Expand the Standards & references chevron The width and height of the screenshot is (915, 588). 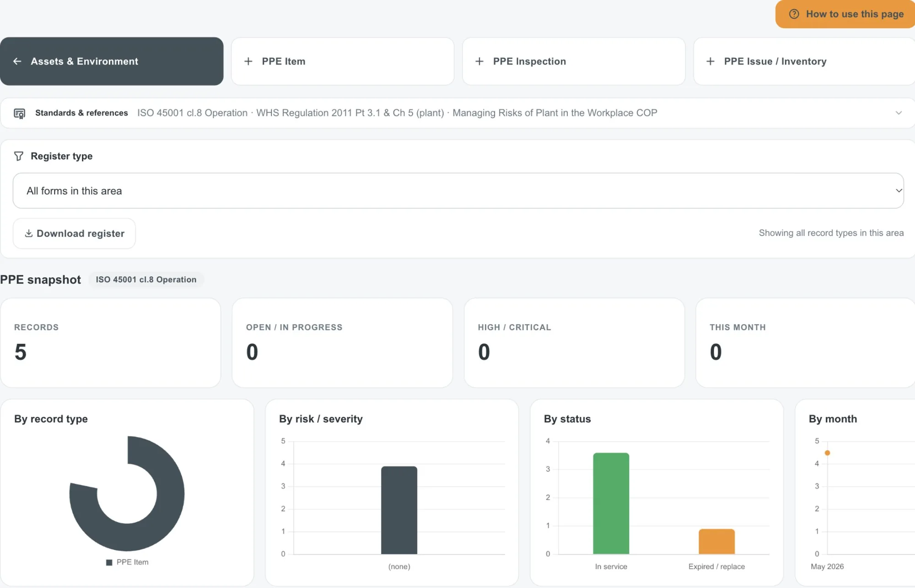[899, 113]
